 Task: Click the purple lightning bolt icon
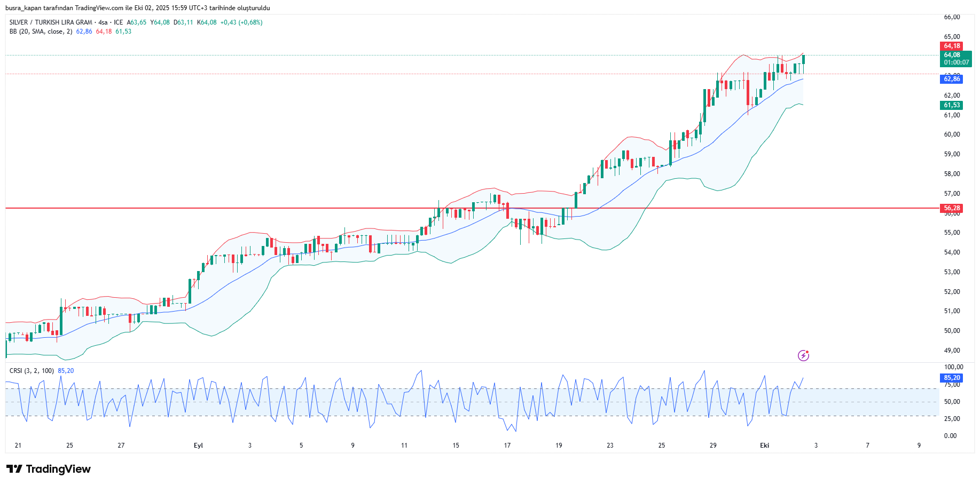(803, 355)
